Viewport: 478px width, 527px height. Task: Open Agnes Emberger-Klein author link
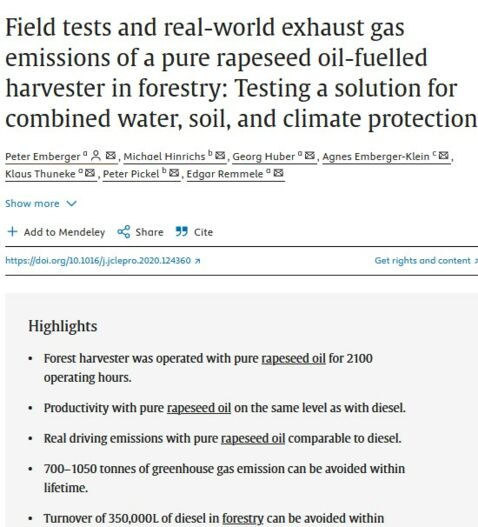376,156
